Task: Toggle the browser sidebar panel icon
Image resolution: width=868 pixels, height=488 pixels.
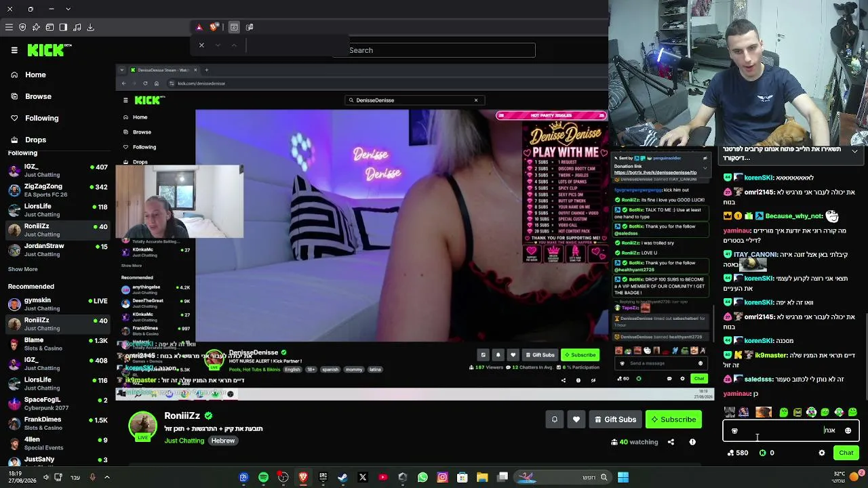Action: tap(63, 27)
